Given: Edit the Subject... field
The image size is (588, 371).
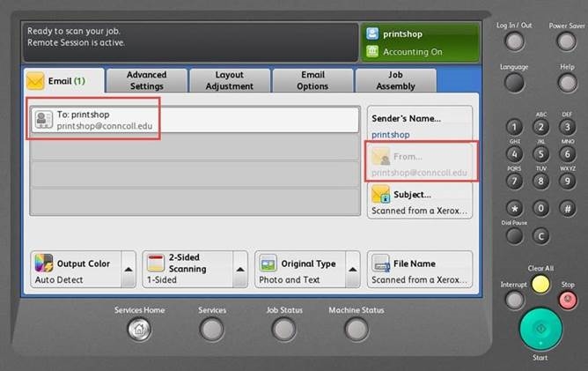Looking at the screenshot, I should [420, 201].
